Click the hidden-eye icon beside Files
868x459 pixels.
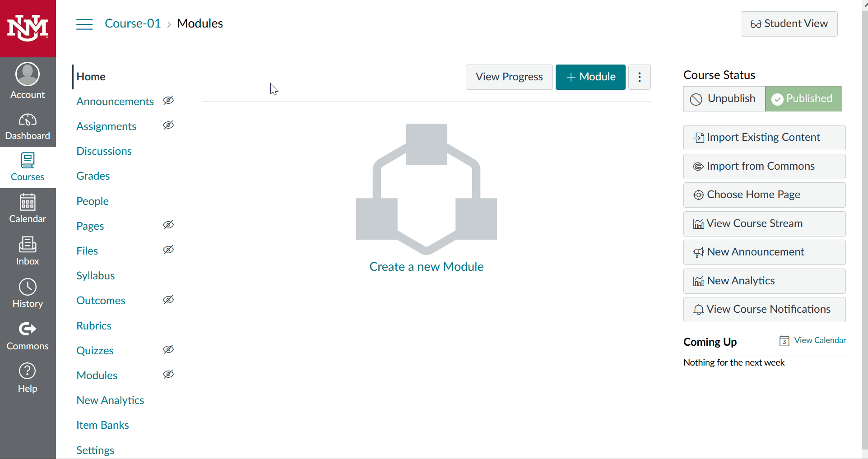168,250
